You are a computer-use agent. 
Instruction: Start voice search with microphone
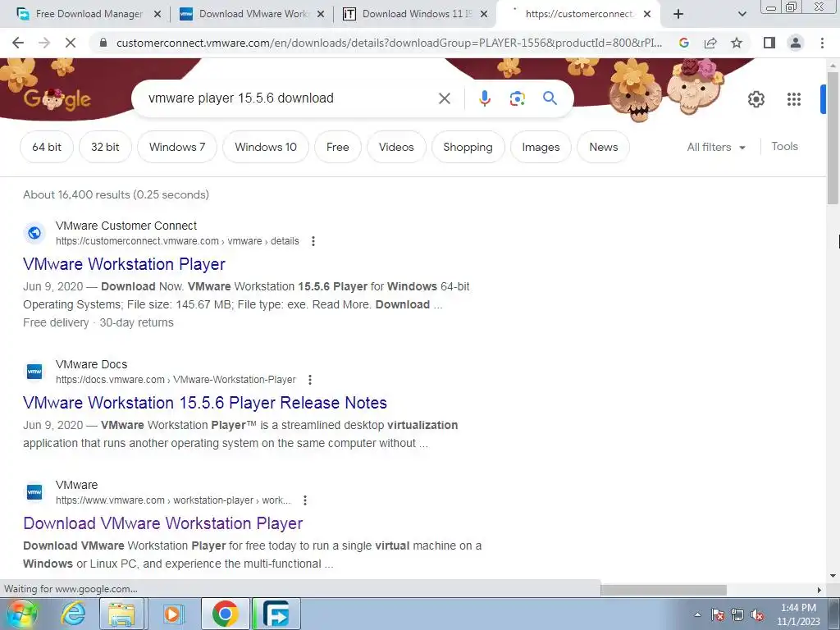pyautogui.click(x=484, y=98)
